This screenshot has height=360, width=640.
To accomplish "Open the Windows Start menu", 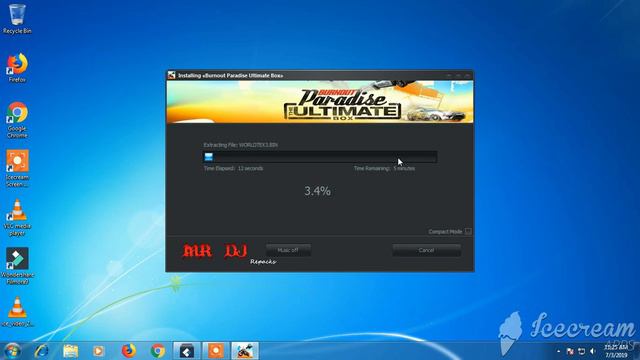I will pyautogui.click(x=11, y=351).
